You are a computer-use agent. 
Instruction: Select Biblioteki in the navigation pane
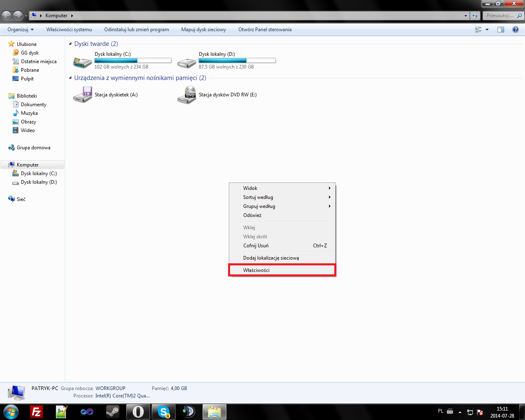(x=23, y=96)
